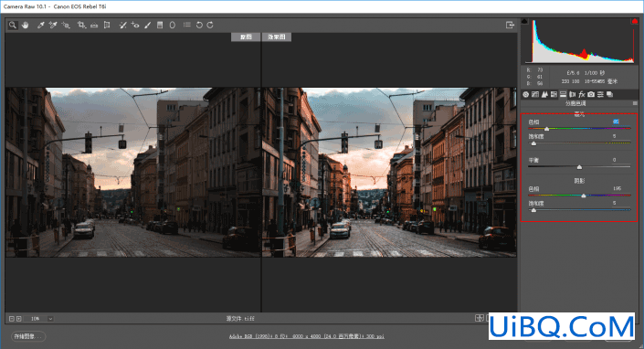The image size is (644, 349).
Task: Select the Transform tool
Action: pos(107,25)
